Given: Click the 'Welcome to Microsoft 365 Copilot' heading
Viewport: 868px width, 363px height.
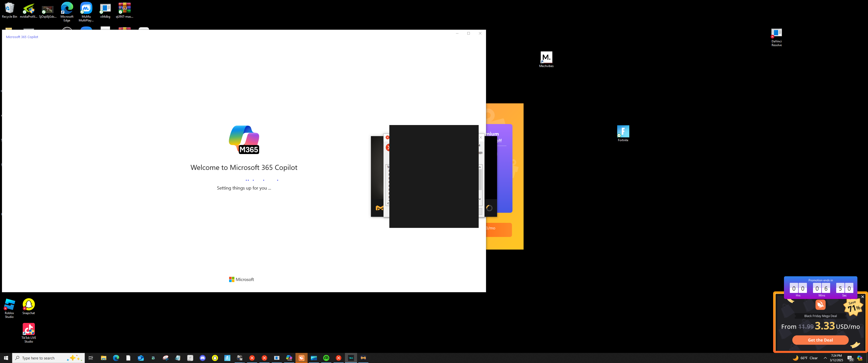Looking at the screenshot, I should pos(244,167).
